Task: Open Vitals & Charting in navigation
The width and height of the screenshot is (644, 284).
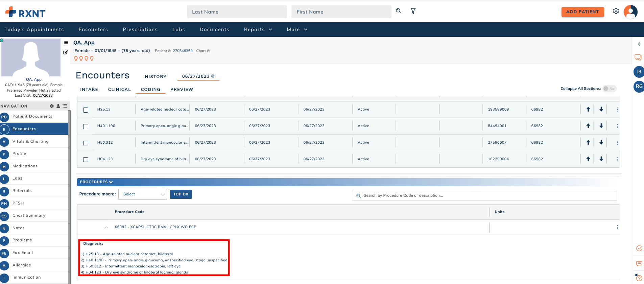Action: [x=34, y=141]
